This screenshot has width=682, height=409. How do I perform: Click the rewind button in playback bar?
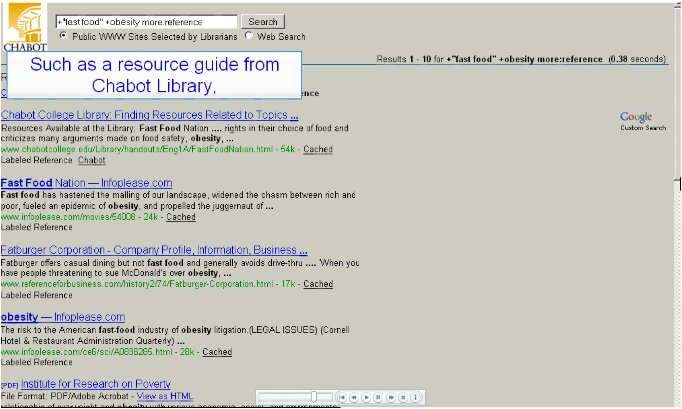[354, 397]
